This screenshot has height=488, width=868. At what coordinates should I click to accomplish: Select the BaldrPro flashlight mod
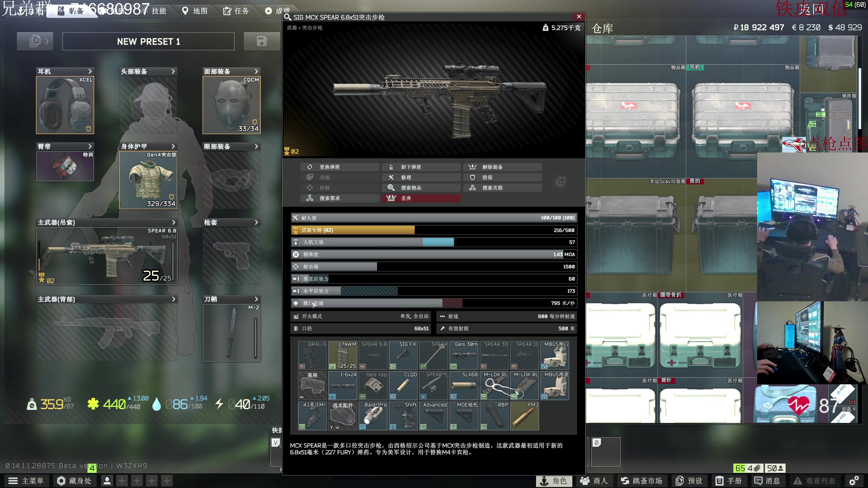coord(373,416)
